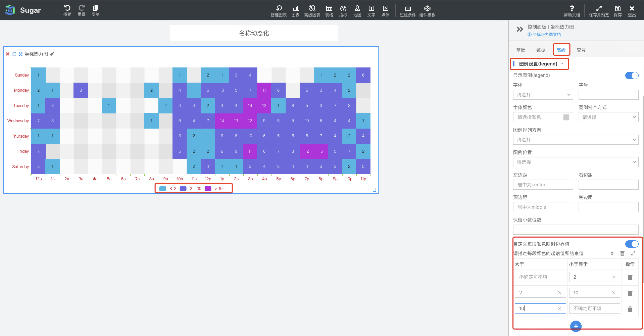This screenshot has height=336, width=644.
Task: Select the Text (文字) icon
Action: 371,11
